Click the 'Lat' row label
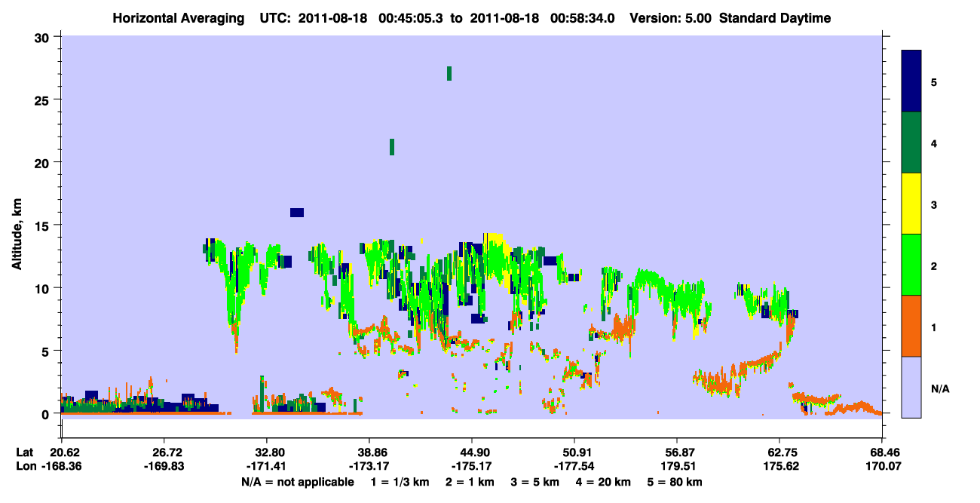 click(x=25, y=452)
